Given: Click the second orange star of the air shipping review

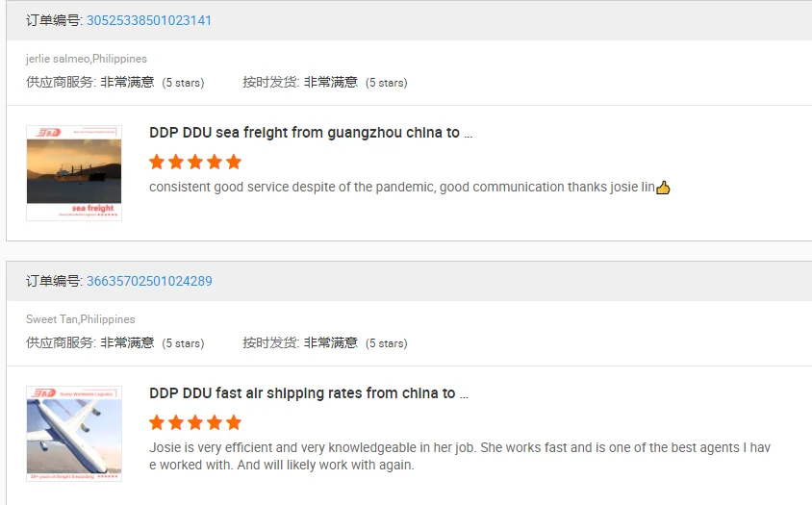Looking at the screenshot, I should 176,422.
